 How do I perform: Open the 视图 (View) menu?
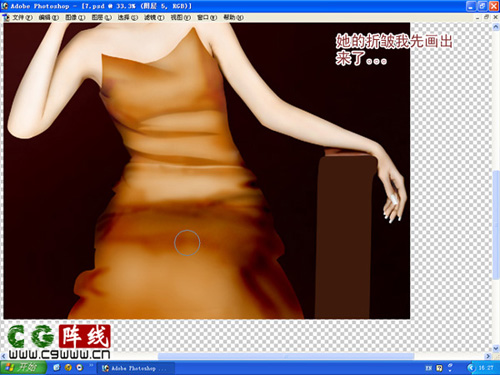180,17
